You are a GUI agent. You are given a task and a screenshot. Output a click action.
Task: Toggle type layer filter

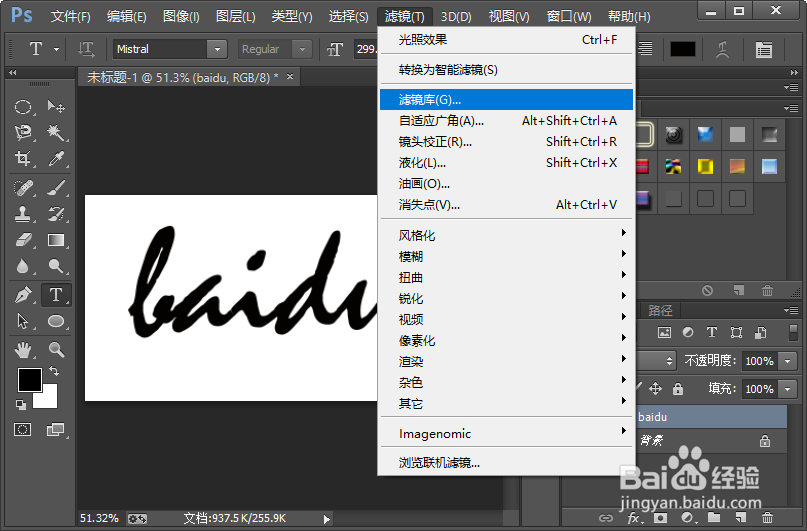pyautogui.click(x=712, y=332)
